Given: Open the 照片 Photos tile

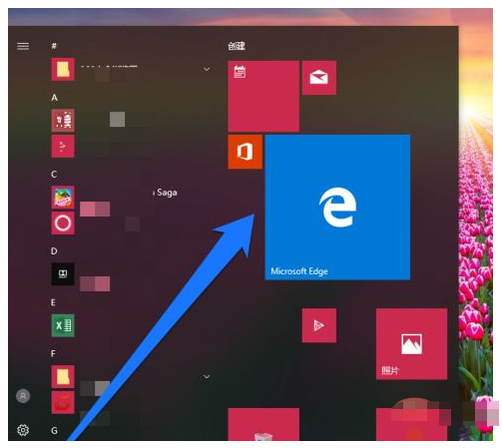Looking at the screenshot, I should click(x=411, y=343).
